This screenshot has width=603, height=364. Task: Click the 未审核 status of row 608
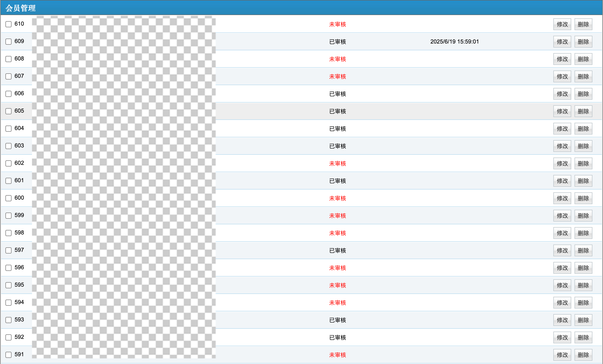pyautogui.click(x=337, y=59)
